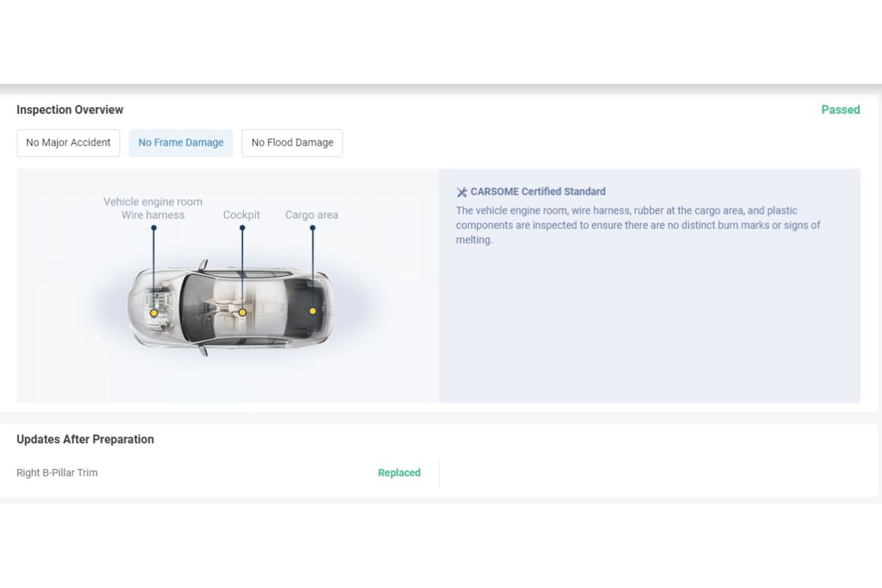882x588 pixels.
Task: Click the CARSOME Certified Standard title
Action: coord(538,191)
